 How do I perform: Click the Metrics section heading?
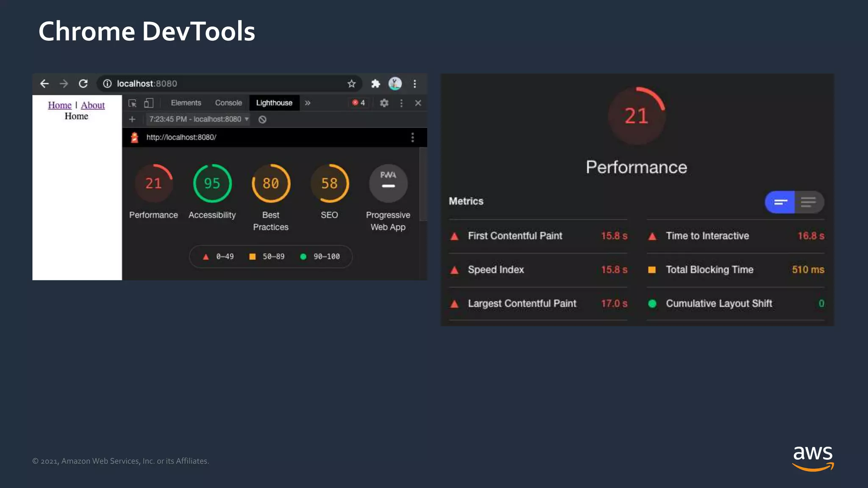(466, 201)
